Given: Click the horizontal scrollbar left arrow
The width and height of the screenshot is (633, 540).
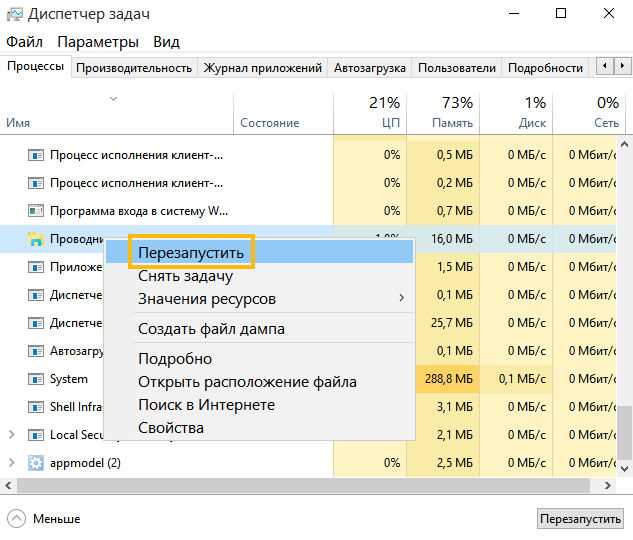Looking at the screenshot, I should [x=8, y=485].
